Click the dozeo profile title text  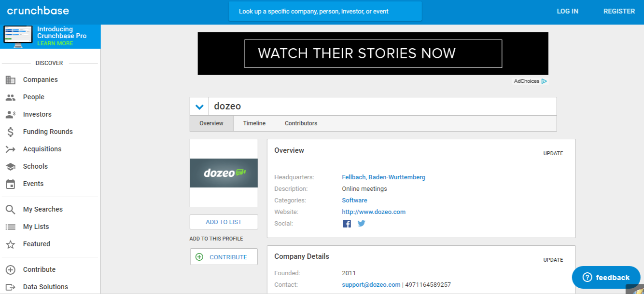pos(227,107)
